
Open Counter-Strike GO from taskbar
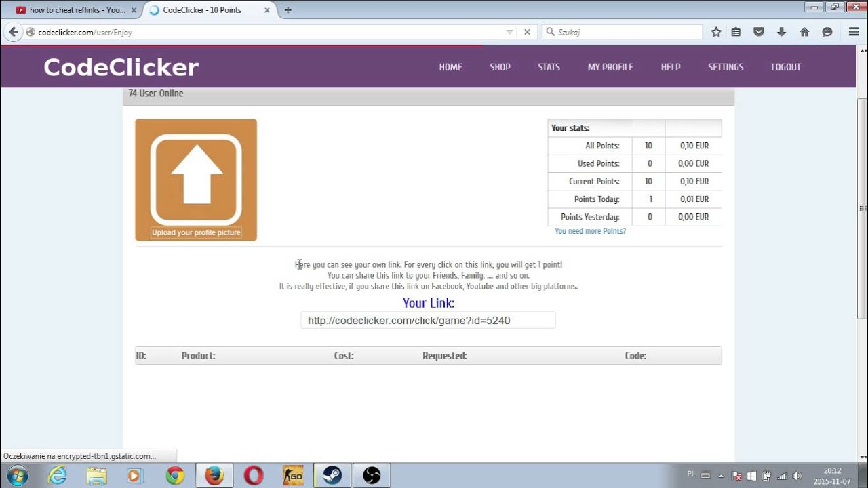click(x=293, y=476)
